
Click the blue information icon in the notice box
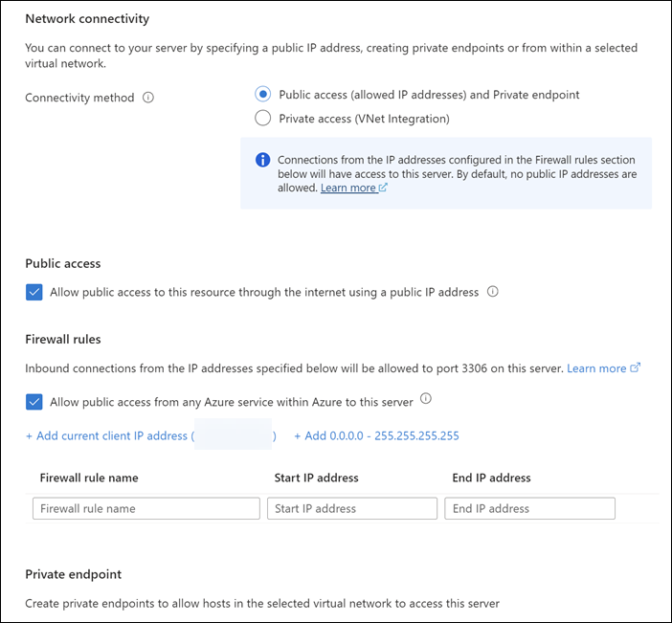point(263,160)
